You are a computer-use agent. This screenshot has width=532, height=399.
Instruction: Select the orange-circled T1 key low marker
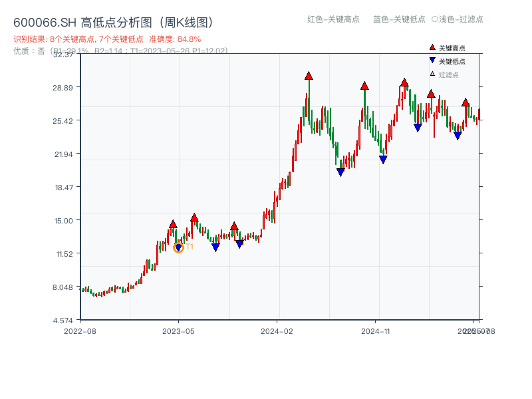point(178,247)
